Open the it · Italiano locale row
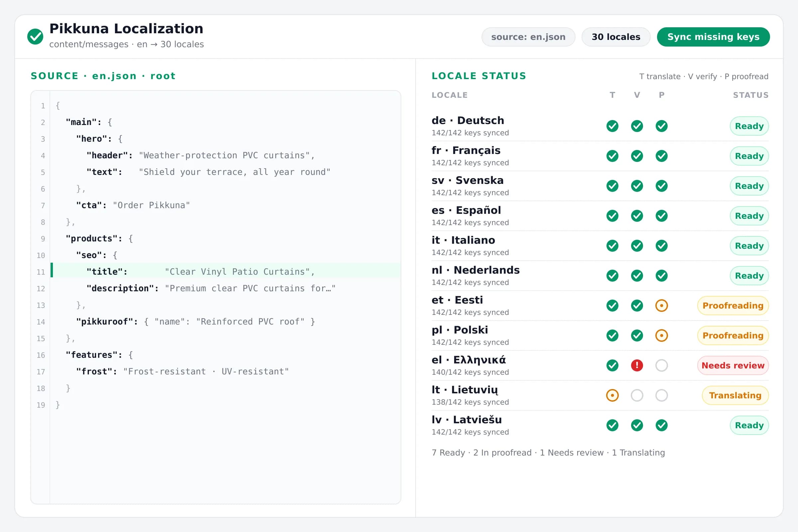 coord(600,246)
